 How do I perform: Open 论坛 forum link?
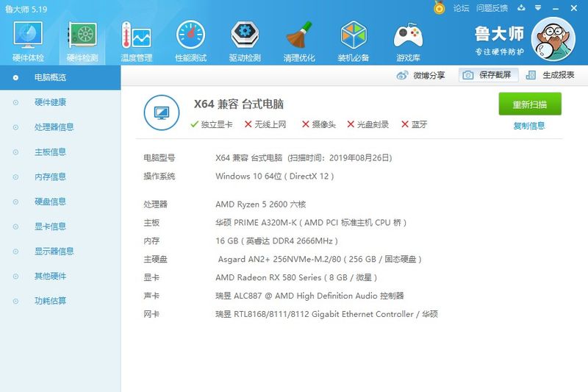461,8
